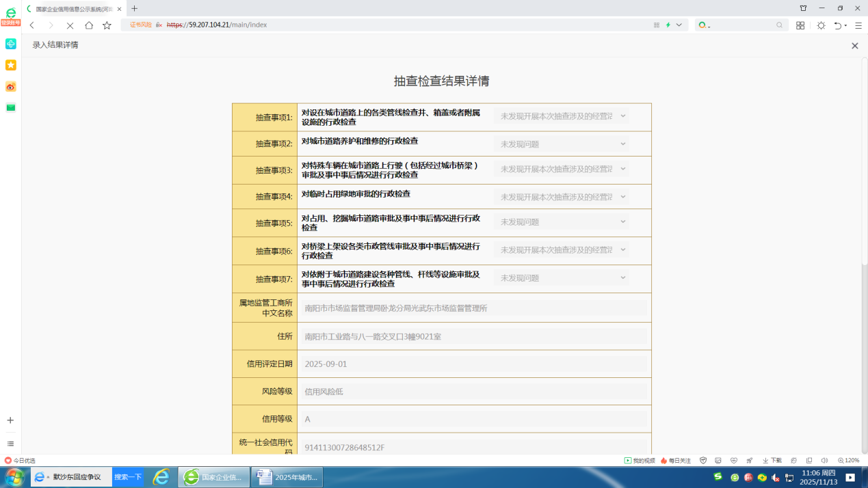Switch to 国家企业信用信息公示系统 browser tab

74,9
